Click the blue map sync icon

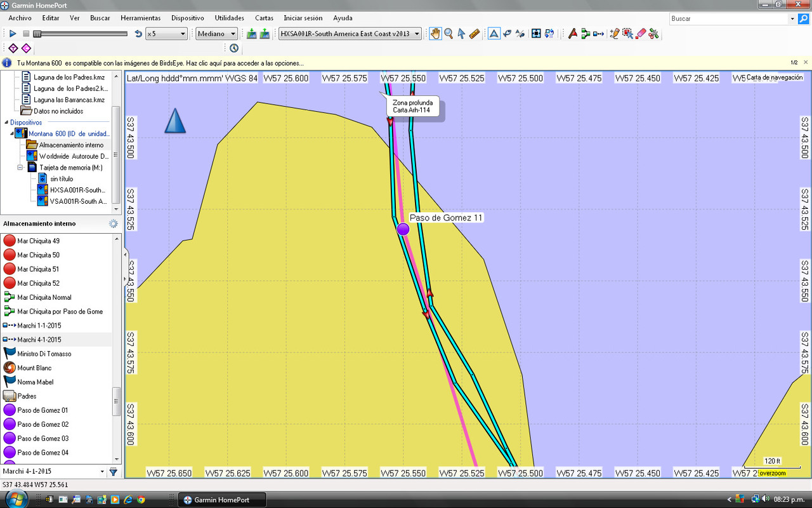(x=549, y=34)
